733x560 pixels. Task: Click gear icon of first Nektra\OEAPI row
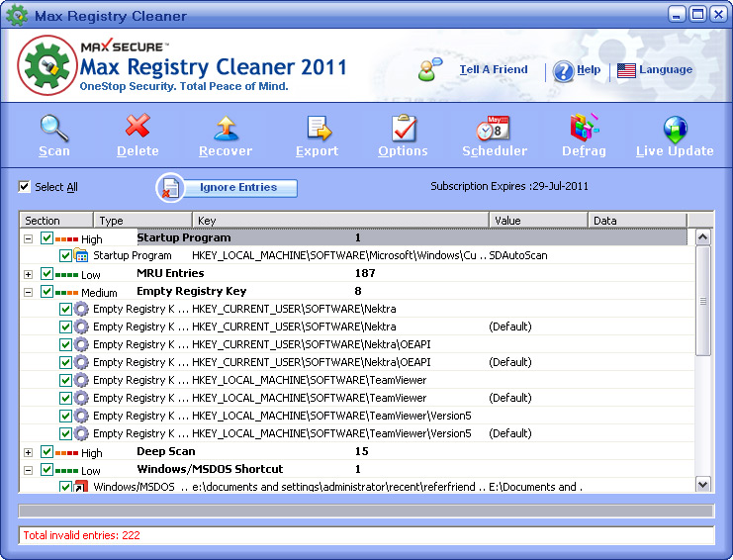tap(81, 344)
